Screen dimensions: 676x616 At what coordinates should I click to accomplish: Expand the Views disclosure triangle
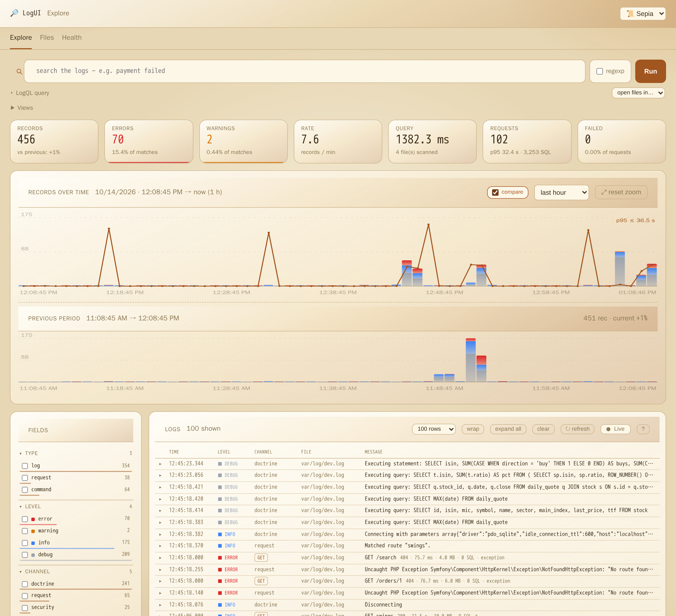(x=13, y=108)
